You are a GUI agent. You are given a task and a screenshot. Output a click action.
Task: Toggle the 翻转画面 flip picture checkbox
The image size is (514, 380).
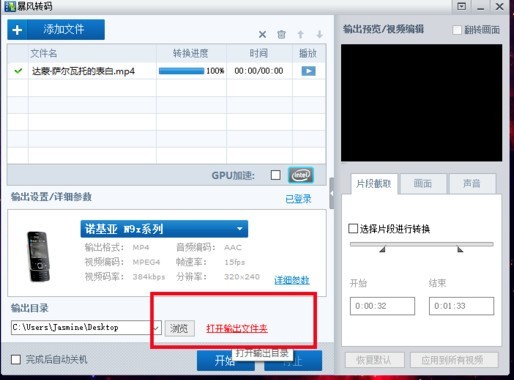pos(457,30)
